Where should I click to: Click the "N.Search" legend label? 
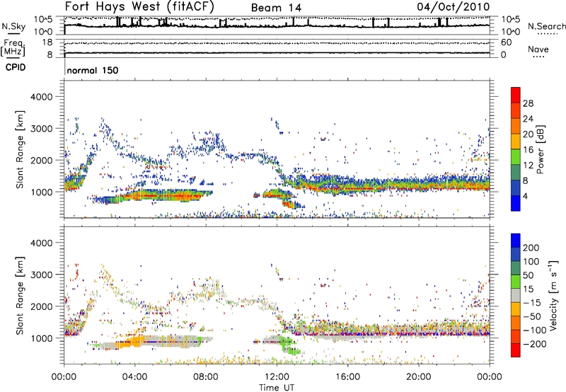(546, 26)
